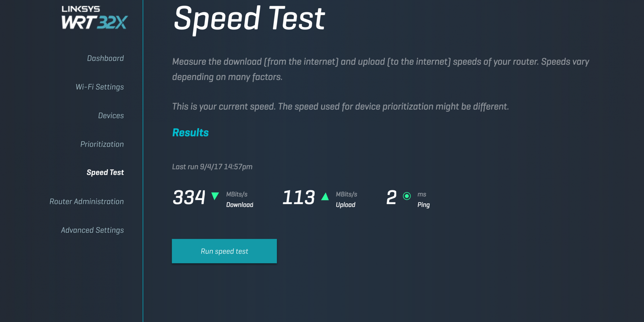
Task: Open the Dashboard page
Action: tap(105, 58)
